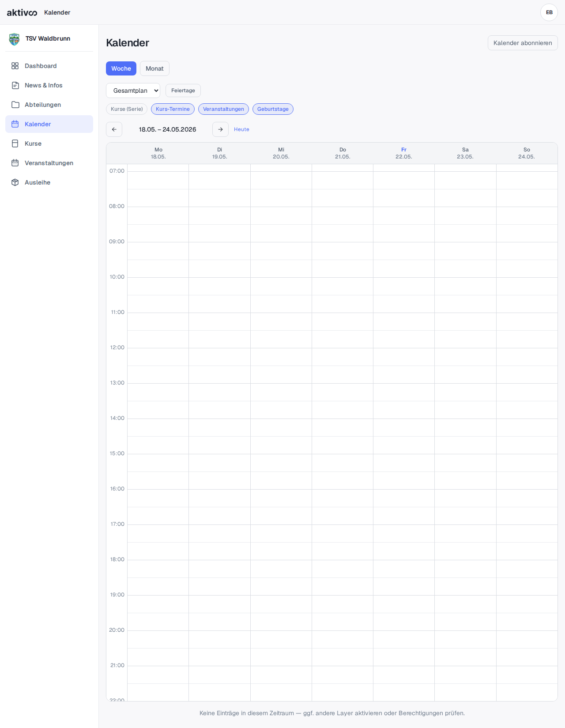Image resolution: width=565 pixels, height=728 pixels.
Task: Toggle the Feiertage filter
Action: [183, 91]
